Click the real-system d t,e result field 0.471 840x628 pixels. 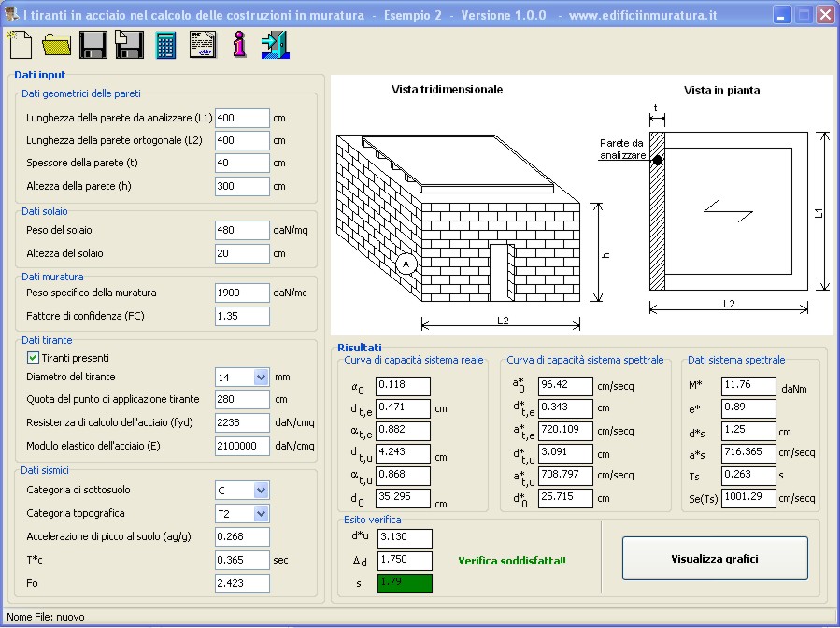click(x=403, y=408)
